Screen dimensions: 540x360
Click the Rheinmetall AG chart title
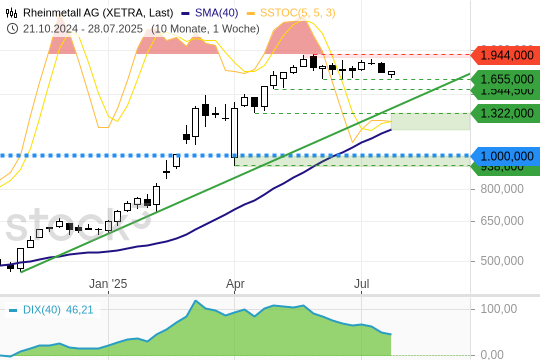click(98, 13)
